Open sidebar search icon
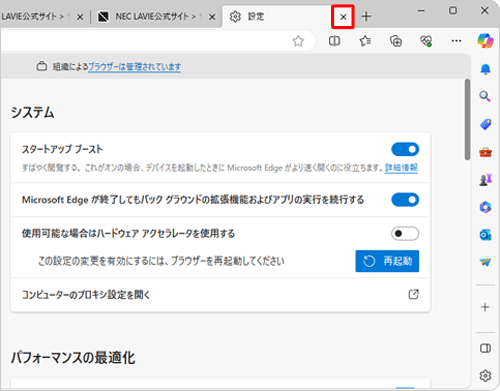500x391 pixels. (485, 96)
